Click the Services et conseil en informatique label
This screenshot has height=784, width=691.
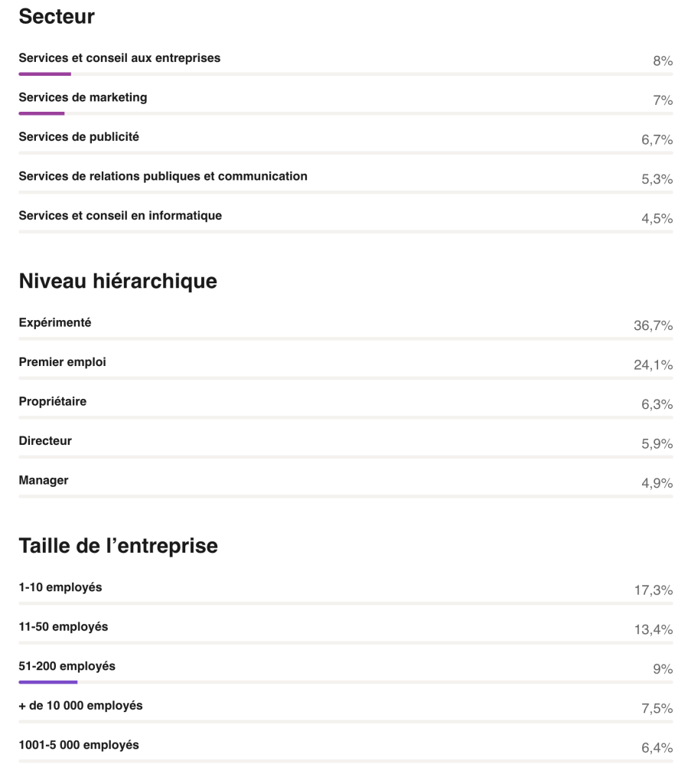(x=120, y=216)
